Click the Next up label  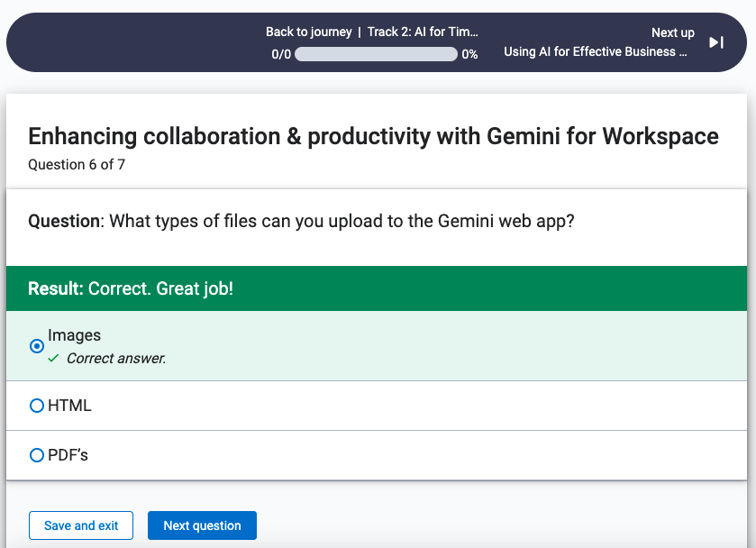[672, 32]
